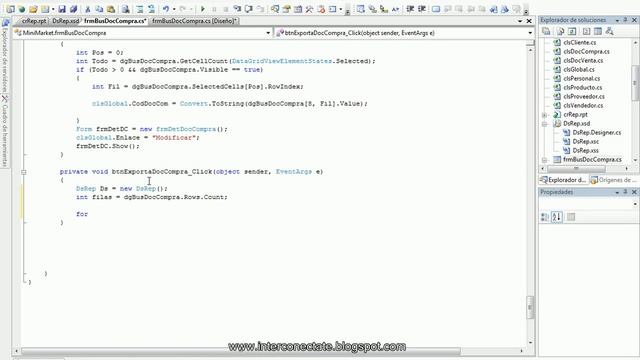Collapse the btnExportaDocCompra_Click method outline
The height and width of the screenshot is (360, 640).
(x=24, y=172)
